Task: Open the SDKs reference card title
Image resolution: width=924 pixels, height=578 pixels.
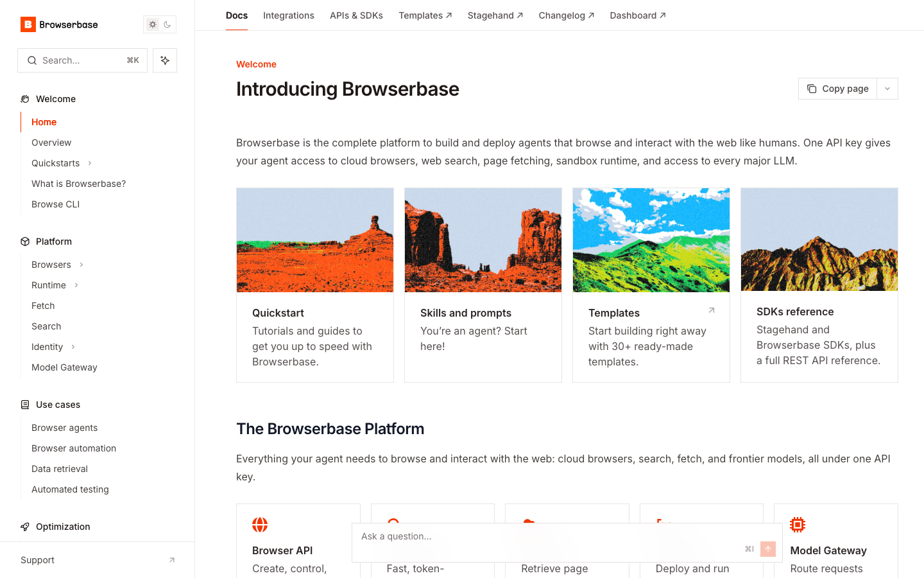Action: pos(795,311)
